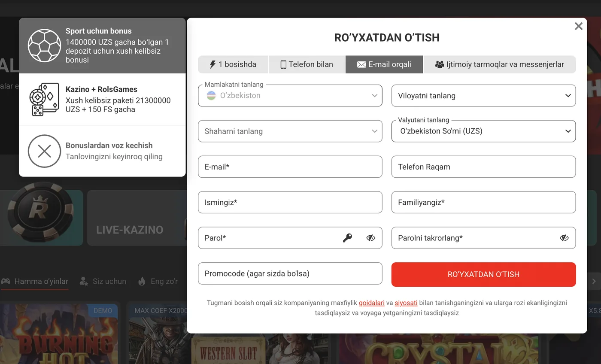601x364 pixels.
Task: Open the Mamlakatni tanlang country dropdown
Action: (x=290, y=96)
